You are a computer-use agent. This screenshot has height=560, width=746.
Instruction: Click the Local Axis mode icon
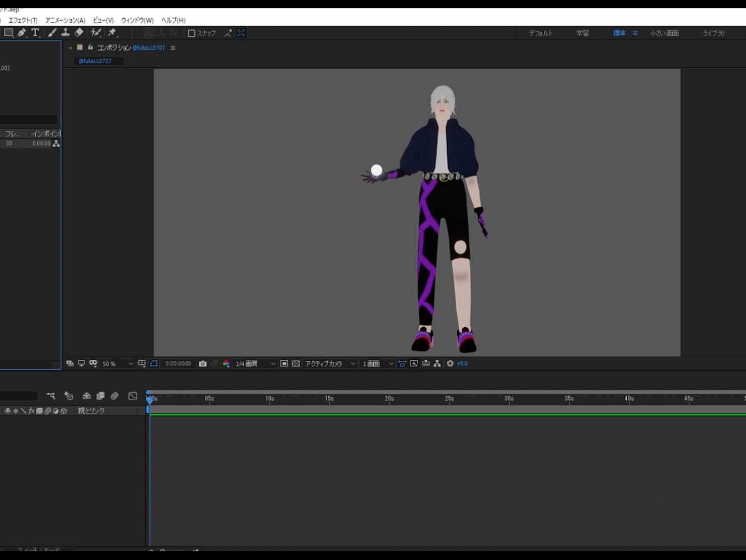(149, 33)
